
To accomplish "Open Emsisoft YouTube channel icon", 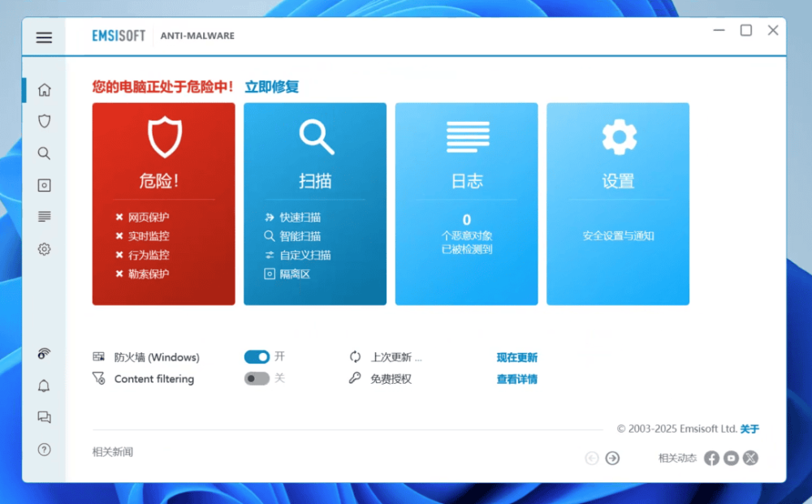I will click(732, 458).
